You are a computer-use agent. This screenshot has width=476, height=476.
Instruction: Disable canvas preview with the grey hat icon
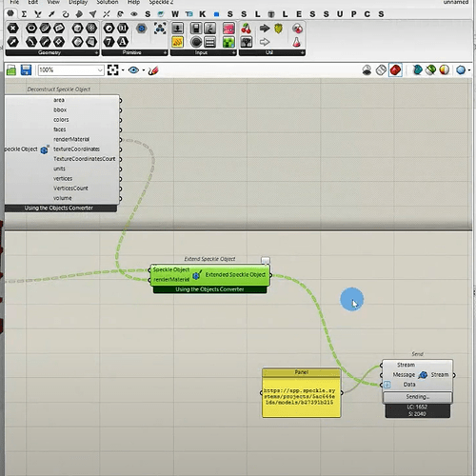pyautogui.click(x=367, y=70)
